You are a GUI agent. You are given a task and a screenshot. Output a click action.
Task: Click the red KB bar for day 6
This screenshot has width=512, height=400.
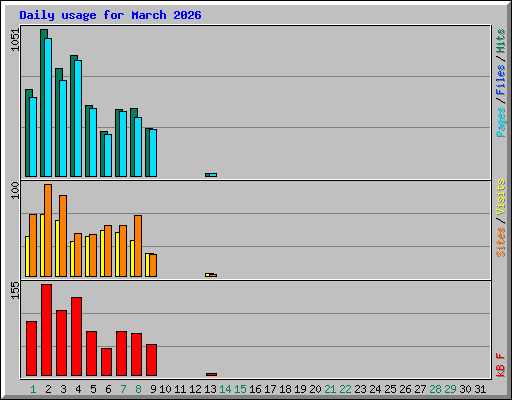[x=106, y=362]
